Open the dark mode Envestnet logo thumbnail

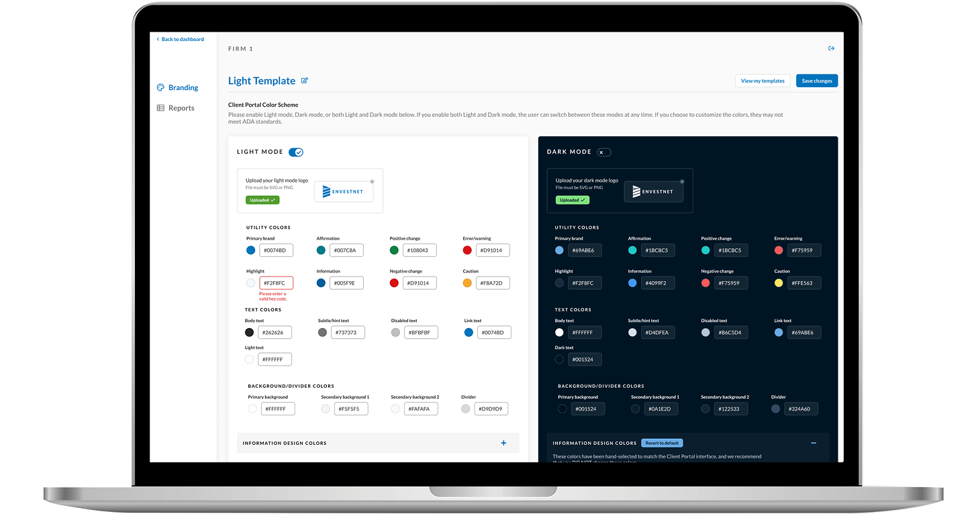(653, 191)
